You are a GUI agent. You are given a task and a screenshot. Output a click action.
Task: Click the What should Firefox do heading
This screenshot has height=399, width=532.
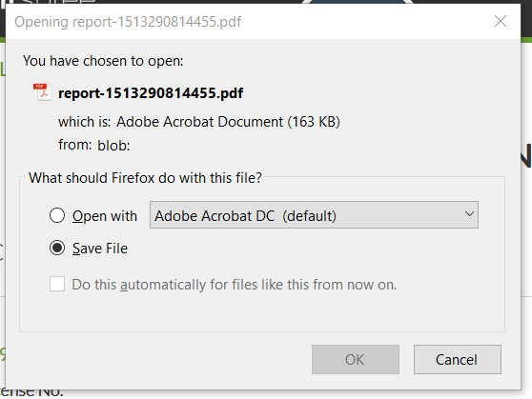[145, 178]
